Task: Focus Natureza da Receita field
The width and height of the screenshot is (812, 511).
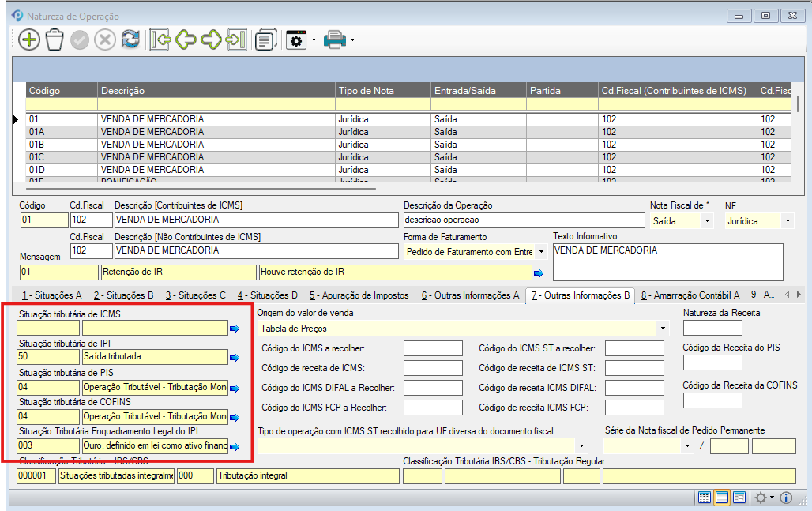Action: click(x=712, y=328)
